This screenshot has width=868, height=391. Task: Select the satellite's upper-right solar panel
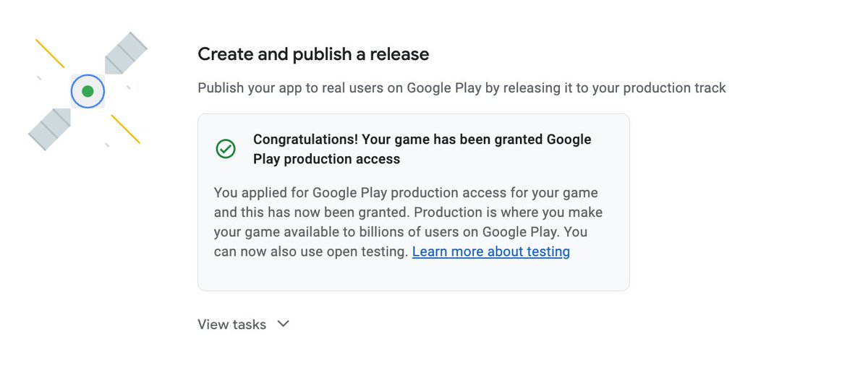(126, 53)
